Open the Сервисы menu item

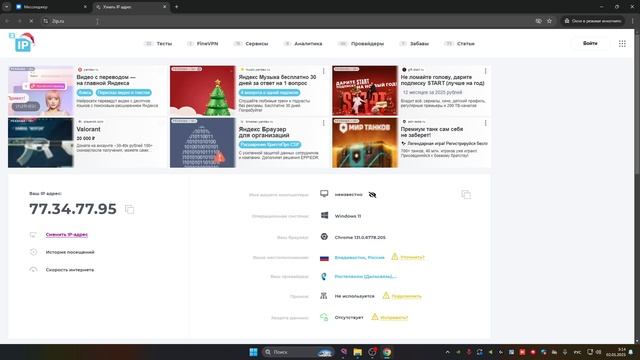coord(257,44)
